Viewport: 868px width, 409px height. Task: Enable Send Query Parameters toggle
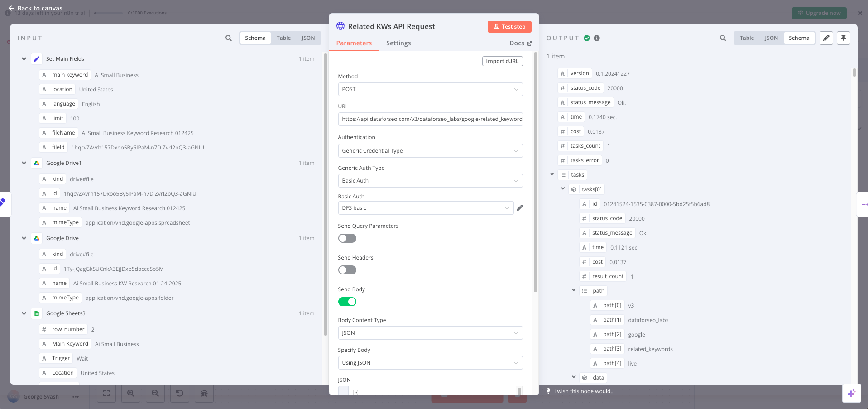pyautogui.click(x=347, y=238)
